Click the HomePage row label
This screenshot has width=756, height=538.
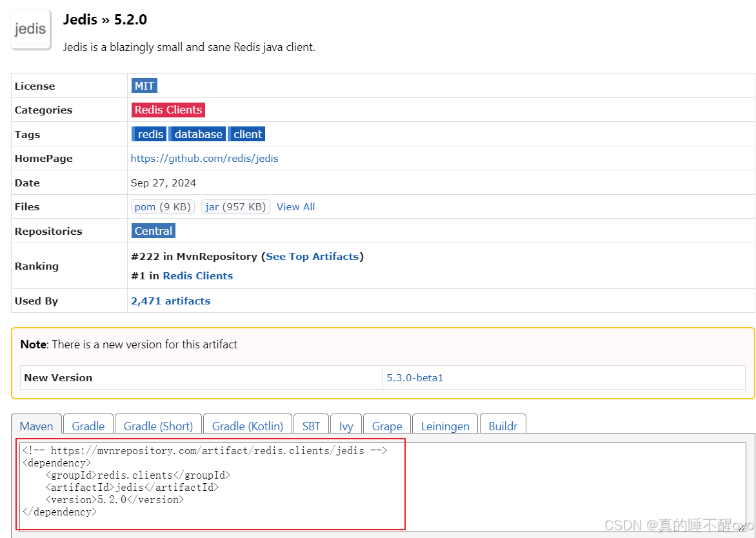(x=43, y=158)
